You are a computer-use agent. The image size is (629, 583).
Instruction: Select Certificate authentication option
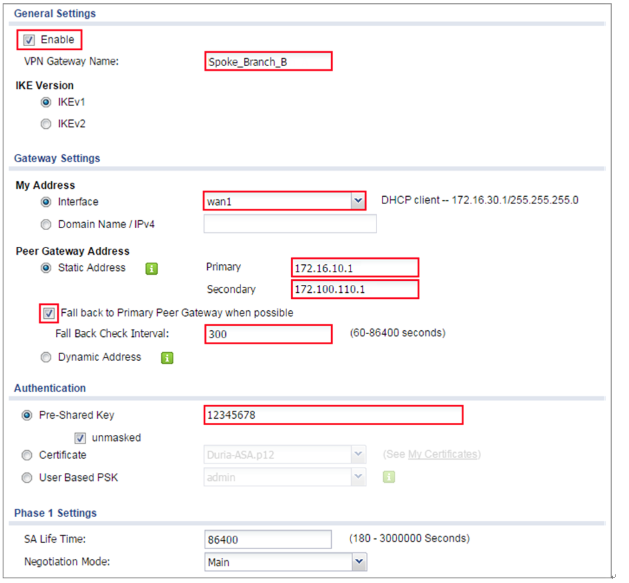(x=27, y=455)
